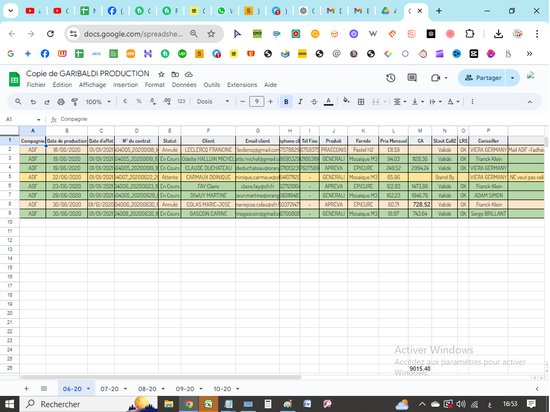
Task: Toggle bold formatting
Action: (286, 102)
